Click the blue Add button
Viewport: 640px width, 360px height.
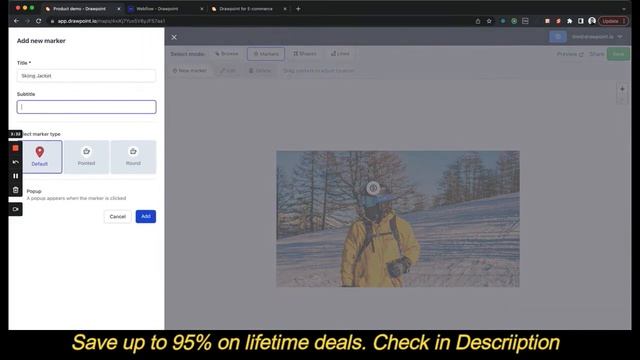146,216
